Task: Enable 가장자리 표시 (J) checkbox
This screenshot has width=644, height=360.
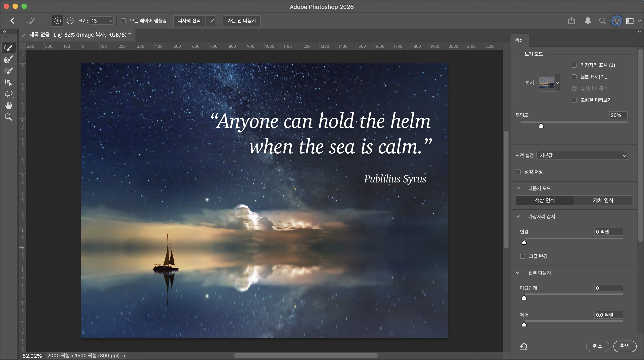Action: point(574,65)
